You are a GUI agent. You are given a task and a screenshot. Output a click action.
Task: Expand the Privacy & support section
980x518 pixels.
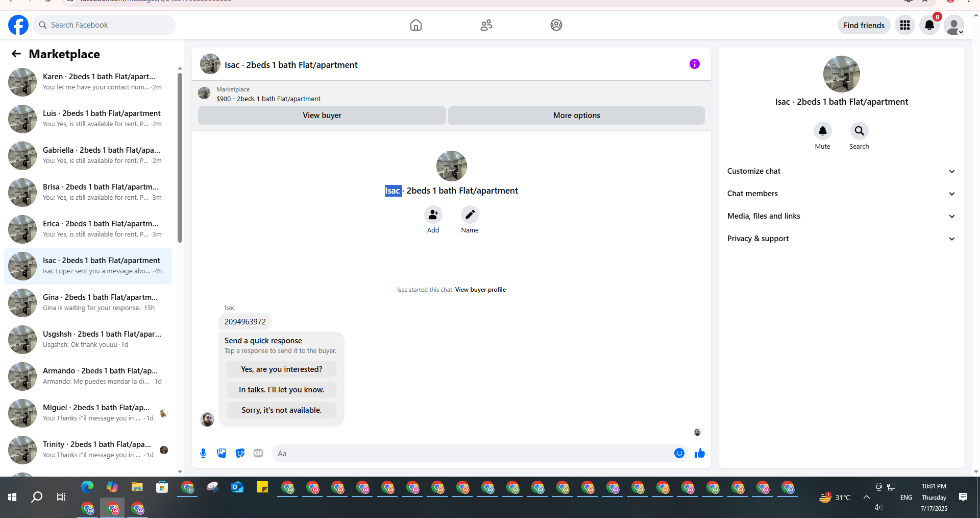(x=841, y=239)
